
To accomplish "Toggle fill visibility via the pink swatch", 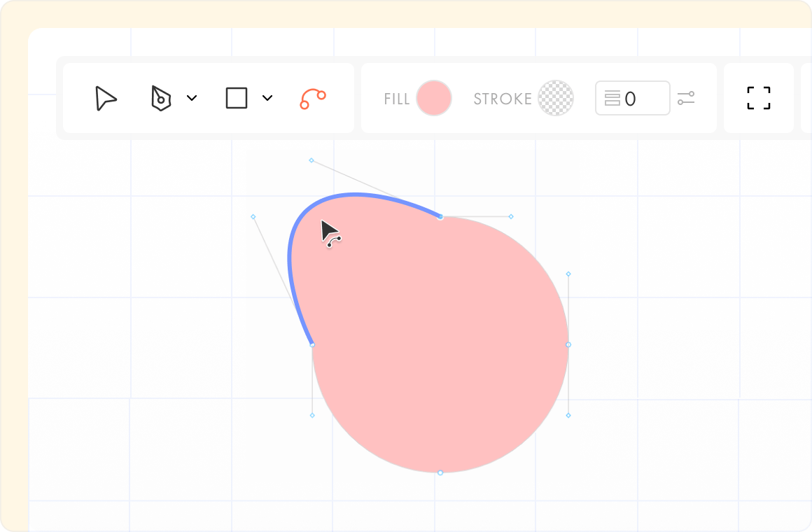I will tap(434, 98).
